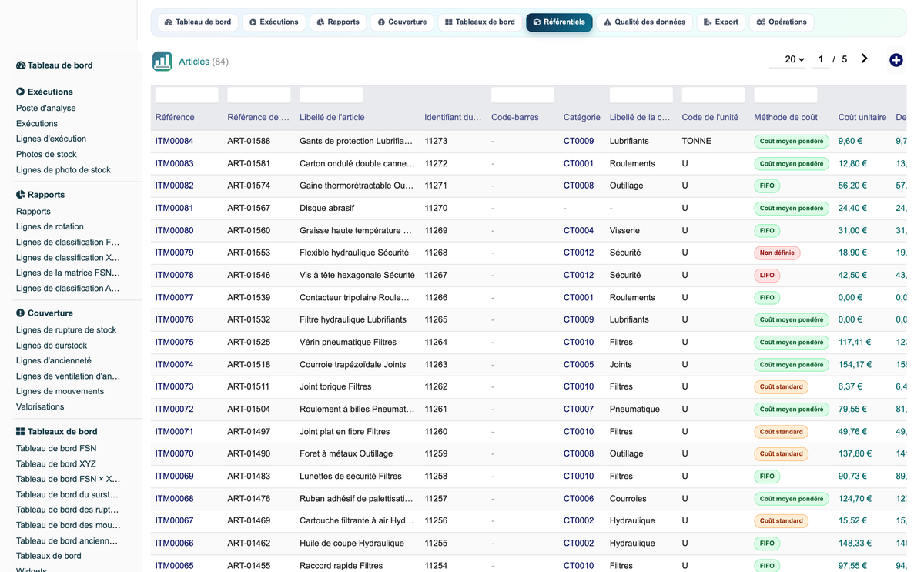
Task: Open Lignes de mouvements sidebar link
Action: tap(60, 392)
